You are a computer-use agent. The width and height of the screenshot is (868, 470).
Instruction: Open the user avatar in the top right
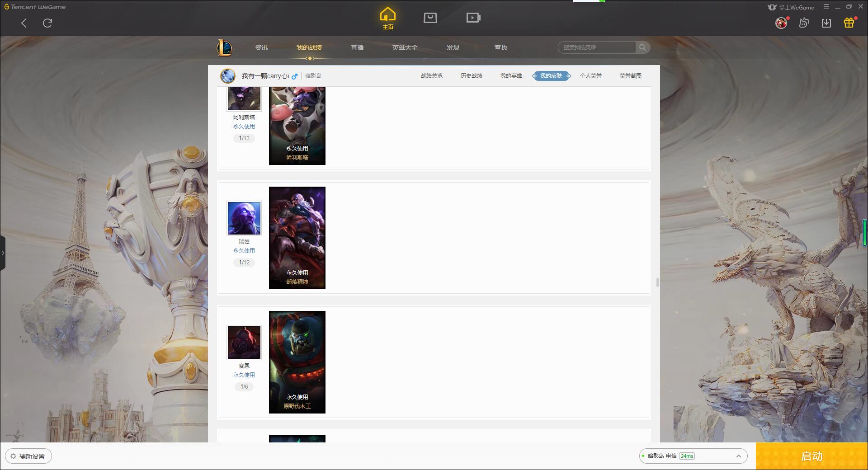(x=781, y=23)
